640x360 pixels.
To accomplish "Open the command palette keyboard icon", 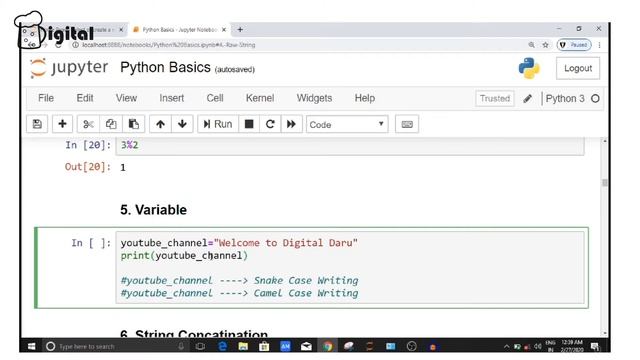I will [407, 124].
